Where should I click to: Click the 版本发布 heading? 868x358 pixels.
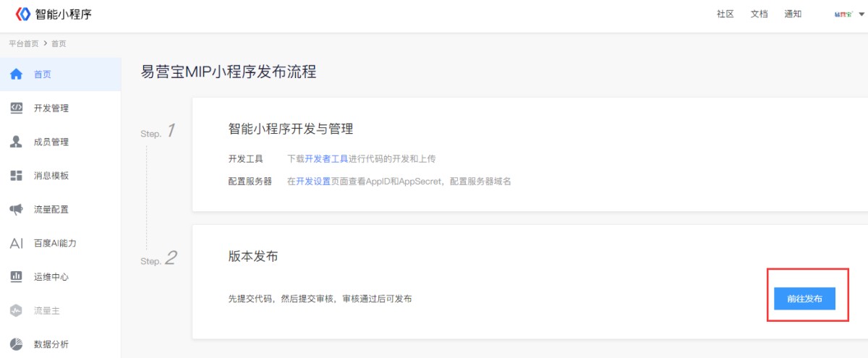tap(253, 257)
